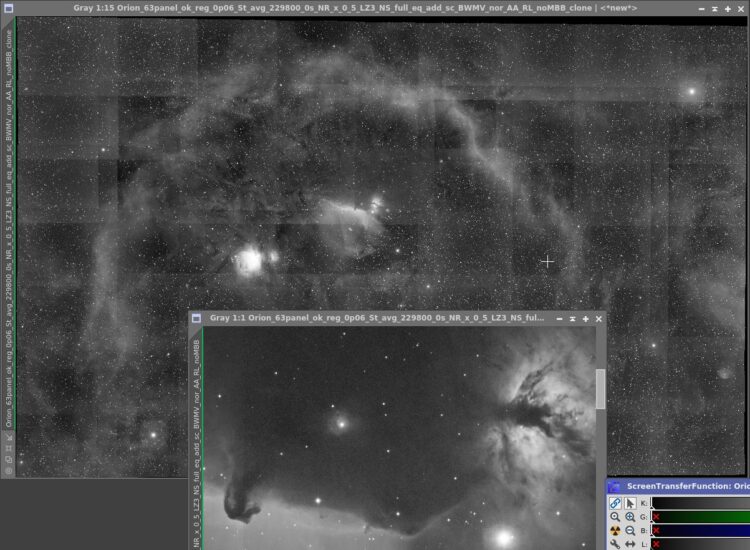Click the horizontal double-arrow icon in ScreenTransferFunction

pos(630,544)
